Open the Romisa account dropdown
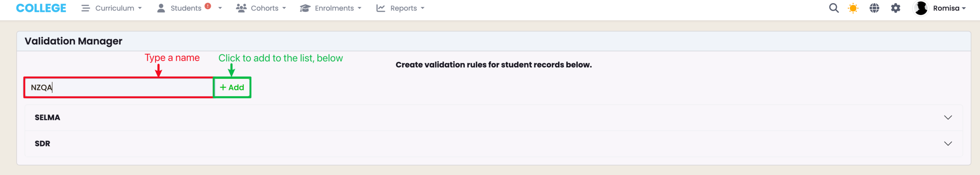The image size is (980, 175). tap(949, 8)
